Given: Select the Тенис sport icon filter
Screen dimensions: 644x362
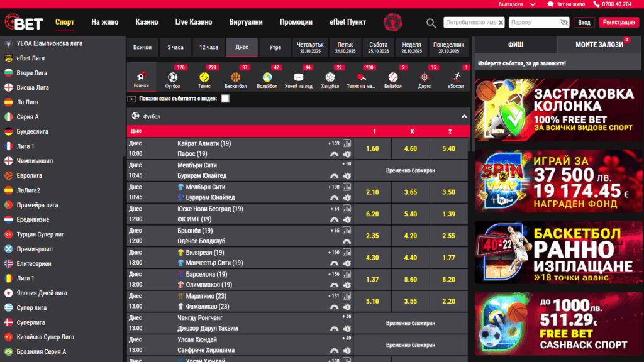Looking at the screenshot, I should click(204, 79).
